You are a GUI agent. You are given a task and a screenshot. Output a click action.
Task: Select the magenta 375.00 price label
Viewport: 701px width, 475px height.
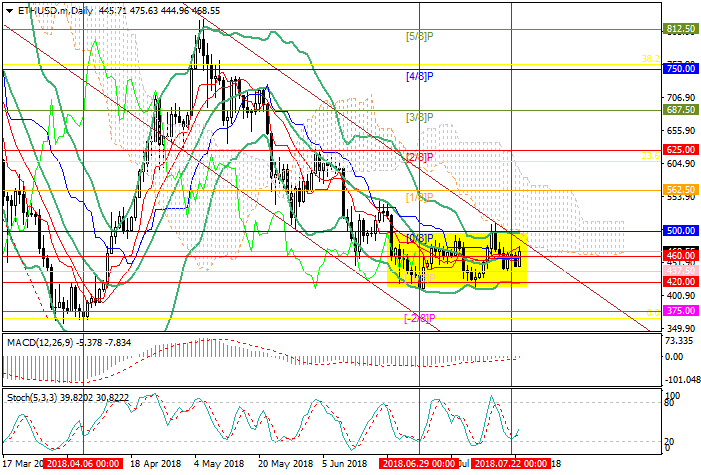point(680,311)
